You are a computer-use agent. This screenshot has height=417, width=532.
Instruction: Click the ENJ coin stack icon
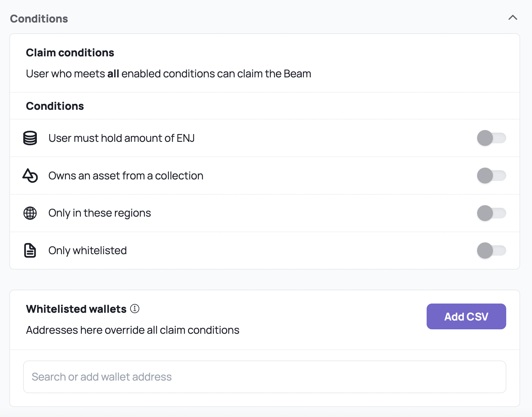pos(30,138)
